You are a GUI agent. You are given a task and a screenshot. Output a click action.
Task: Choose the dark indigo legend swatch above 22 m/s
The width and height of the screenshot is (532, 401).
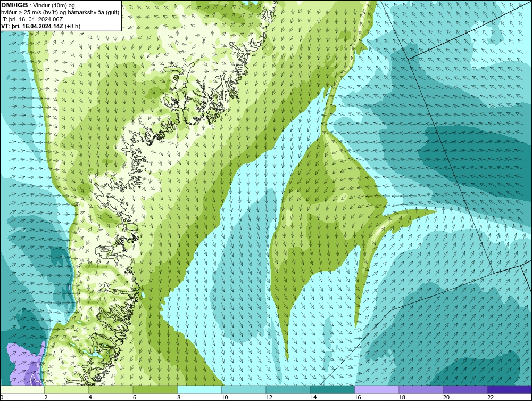click(510, 389)
